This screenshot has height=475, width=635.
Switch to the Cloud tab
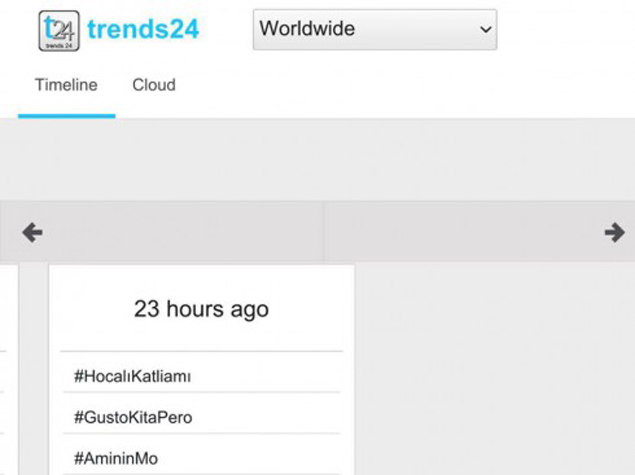pos(154,85)
